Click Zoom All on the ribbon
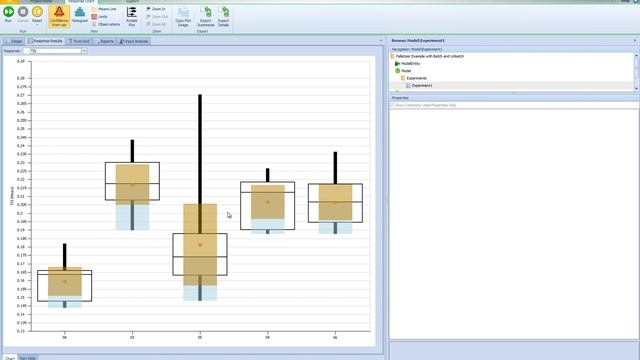The height and width of the screenshot is (360, 640). 156,24
